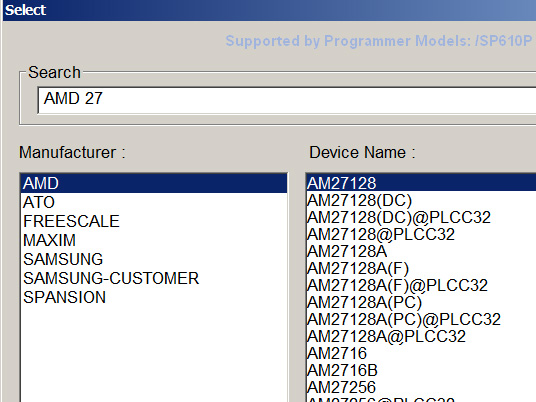Select AM27128A(F) device entry

tap(421, 268)
